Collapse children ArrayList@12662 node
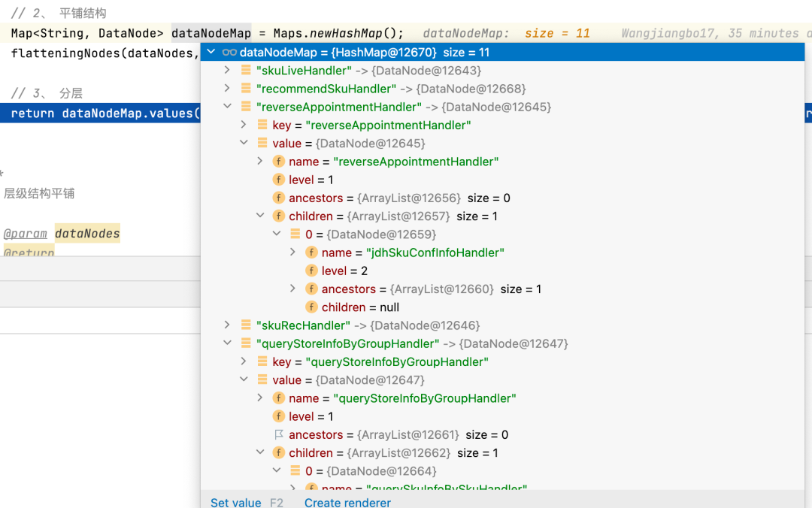Viewport: 812px width, 508px height. click(260, 453)
